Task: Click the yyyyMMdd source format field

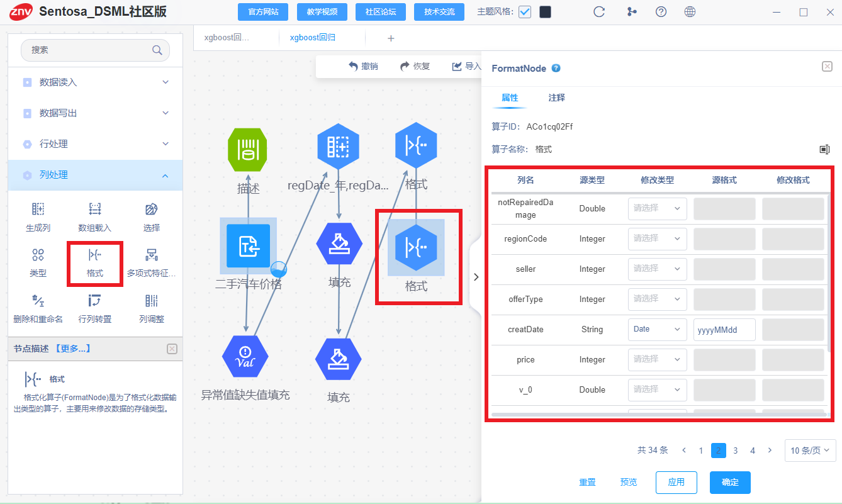Action: point(724,329)
